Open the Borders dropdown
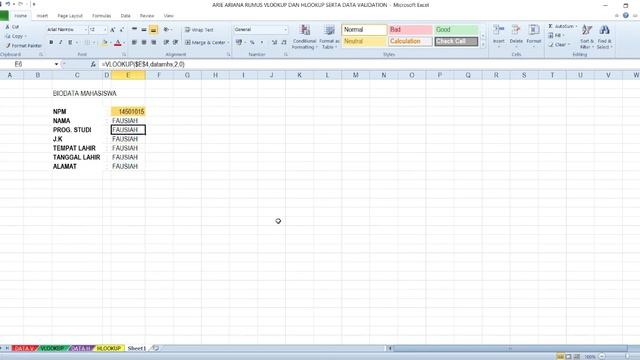 coord(93,42)
